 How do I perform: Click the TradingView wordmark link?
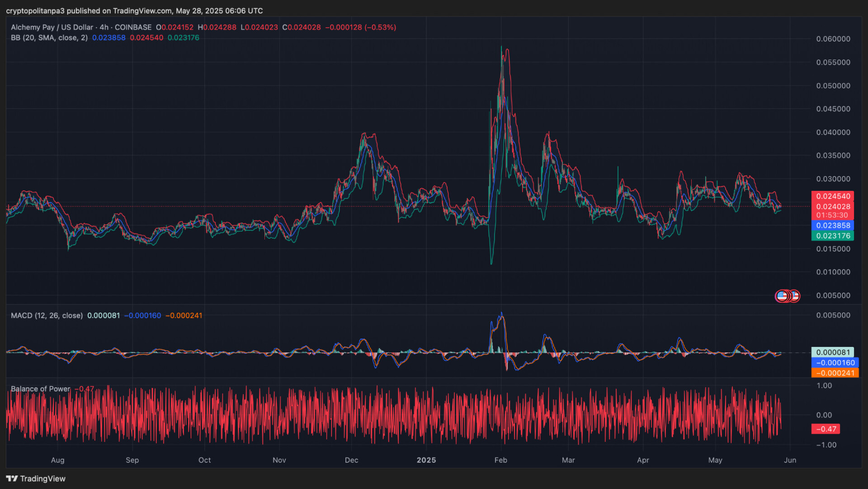click(x=42, y=479)
